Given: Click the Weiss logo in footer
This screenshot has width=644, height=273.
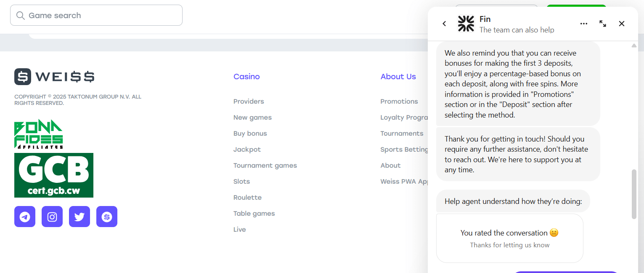Looking at the screenshot, I should (x=54, y=77).
